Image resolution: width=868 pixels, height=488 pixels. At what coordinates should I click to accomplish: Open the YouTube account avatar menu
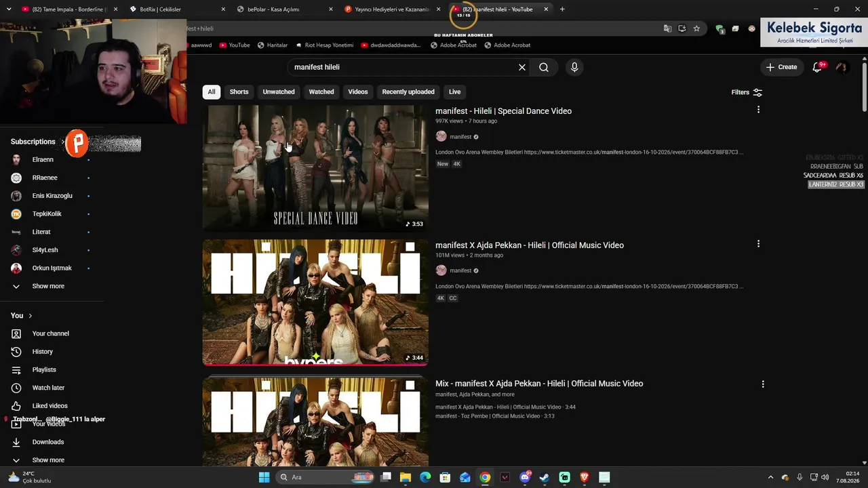point(842,67)
